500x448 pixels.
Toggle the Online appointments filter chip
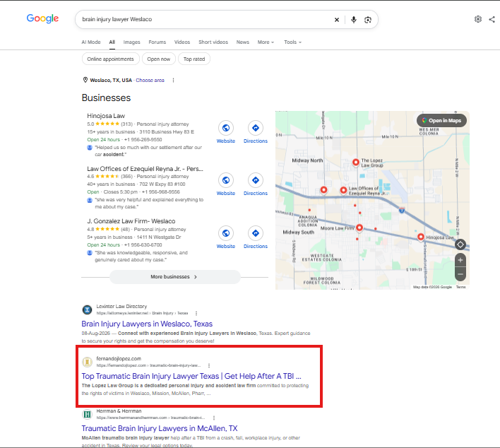110,59
